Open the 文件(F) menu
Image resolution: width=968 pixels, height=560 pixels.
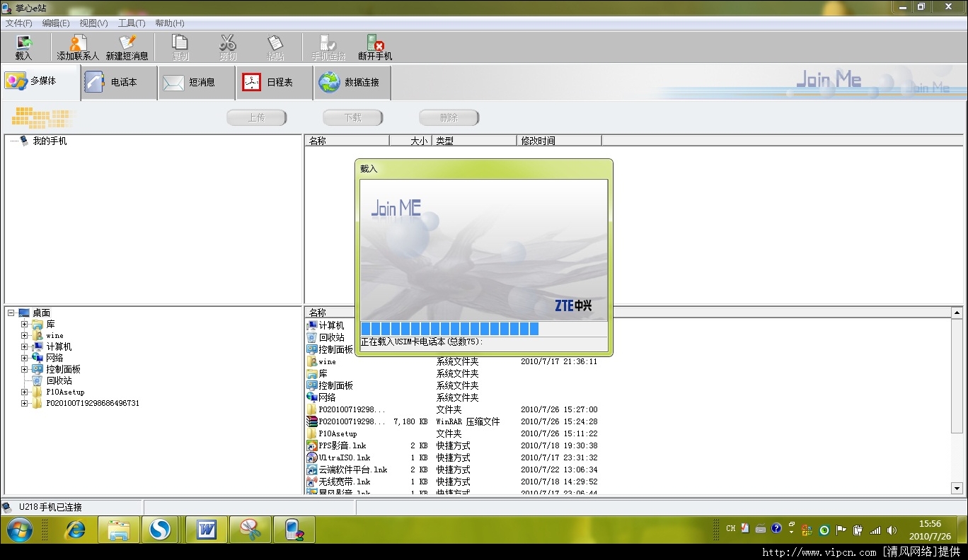click(19, 23)
